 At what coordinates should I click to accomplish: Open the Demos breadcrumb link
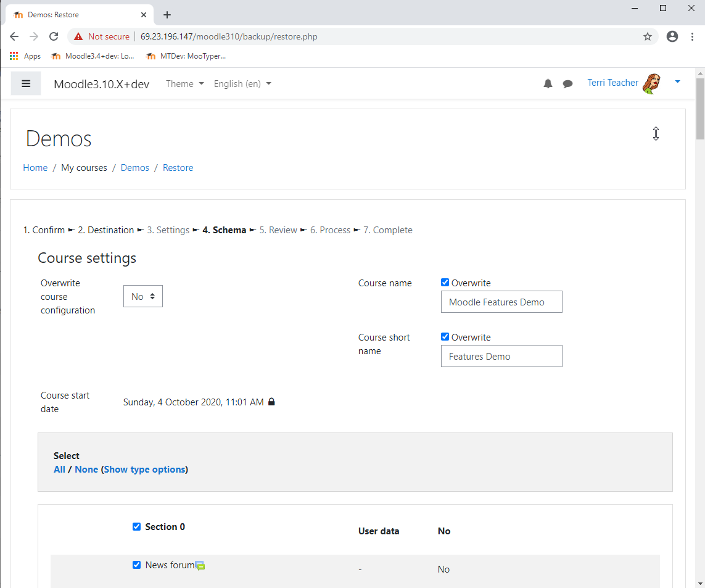(x=135, y=167)
